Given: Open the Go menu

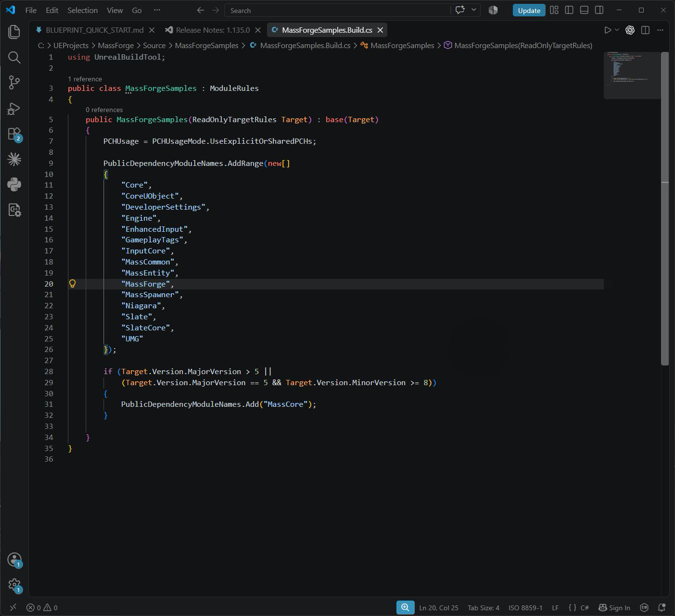Looking at the screenshot, I should coord(137,10).
